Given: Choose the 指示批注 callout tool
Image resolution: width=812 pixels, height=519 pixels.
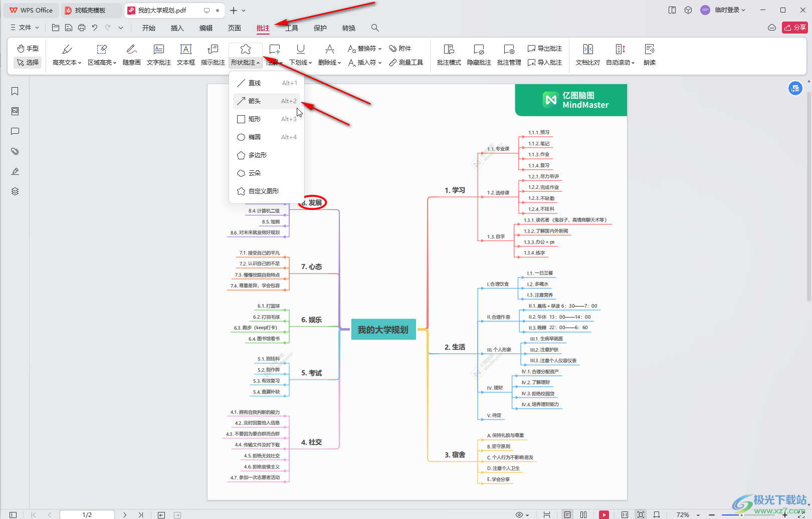Looking at the screenshot, I should tap(213, 55).
